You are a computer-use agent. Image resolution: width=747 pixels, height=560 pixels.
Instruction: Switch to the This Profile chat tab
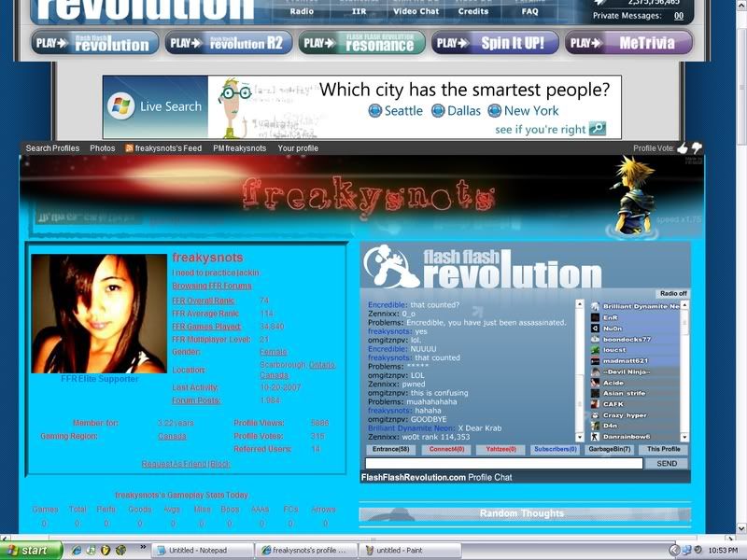663,450
